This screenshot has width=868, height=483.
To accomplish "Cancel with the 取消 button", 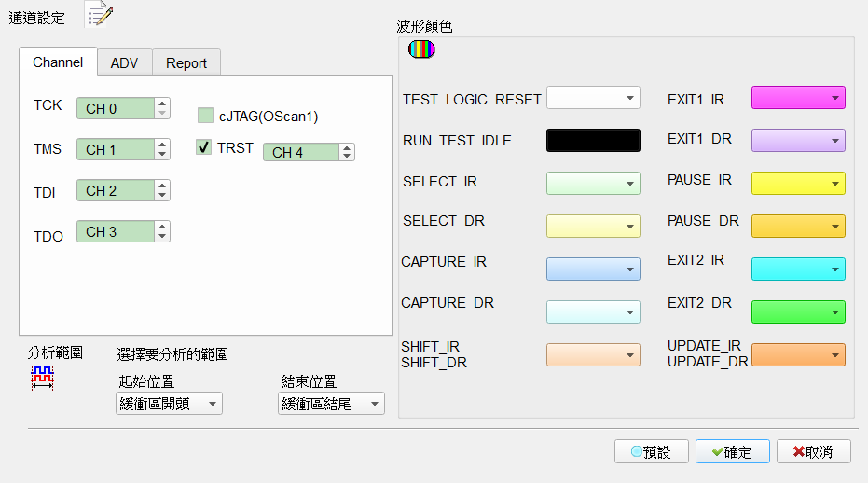I will (x=814, y=451).
